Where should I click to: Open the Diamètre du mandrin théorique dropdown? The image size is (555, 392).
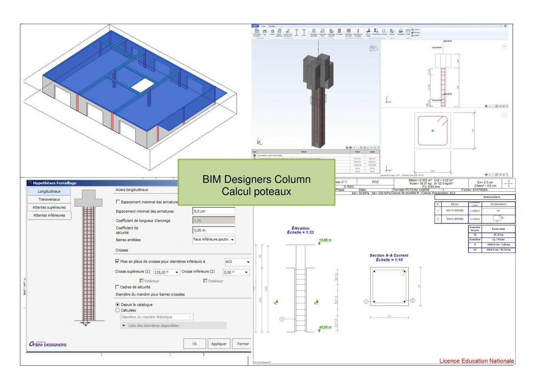[x=156, y=317]
